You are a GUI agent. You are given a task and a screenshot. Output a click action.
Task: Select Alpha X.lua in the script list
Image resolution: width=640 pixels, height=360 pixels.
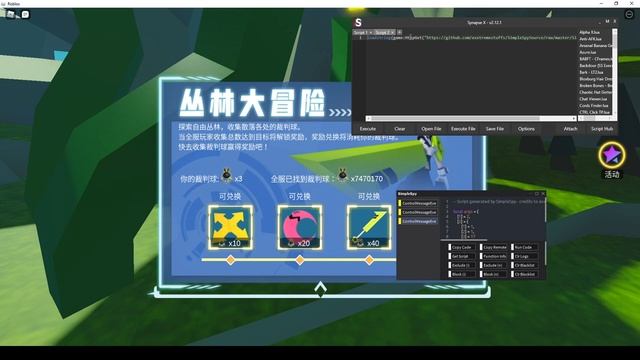coord(589,32)
